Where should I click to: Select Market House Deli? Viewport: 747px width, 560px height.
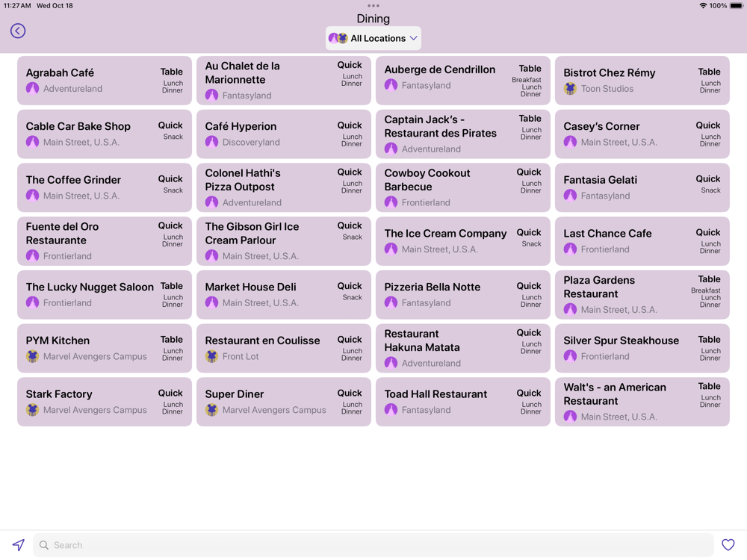point(283,295)
